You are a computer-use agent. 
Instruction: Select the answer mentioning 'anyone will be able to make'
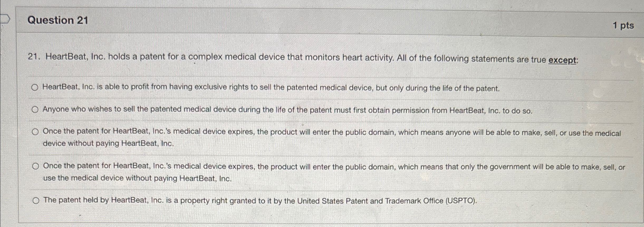[x=36, y=132]
